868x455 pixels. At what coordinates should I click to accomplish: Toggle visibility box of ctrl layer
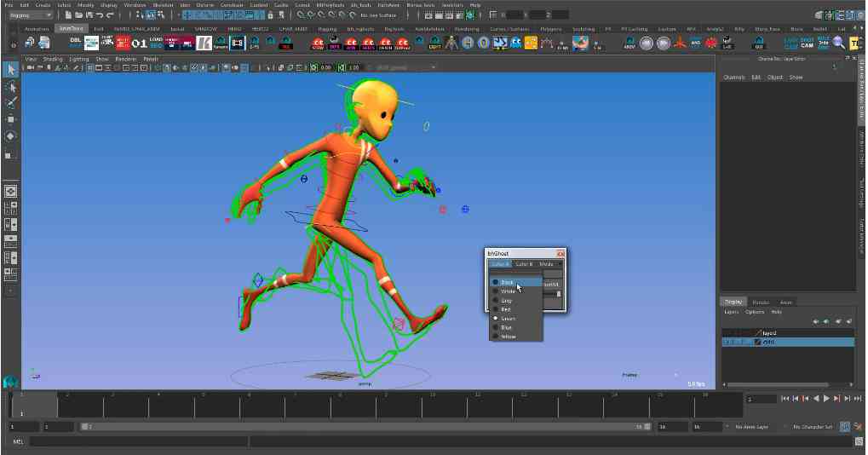coord(727,342)
